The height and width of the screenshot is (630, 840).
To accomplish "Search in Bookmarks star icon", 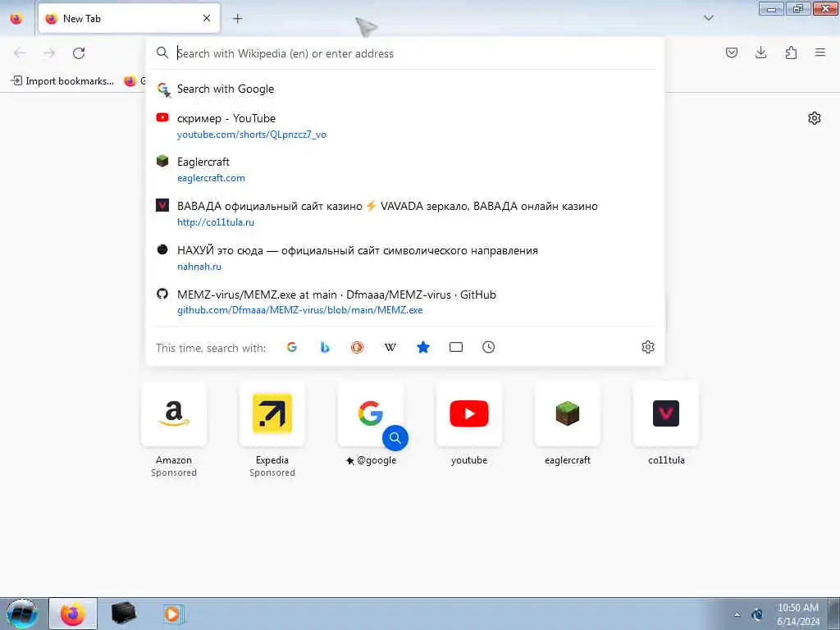I will tap(423, 347).
